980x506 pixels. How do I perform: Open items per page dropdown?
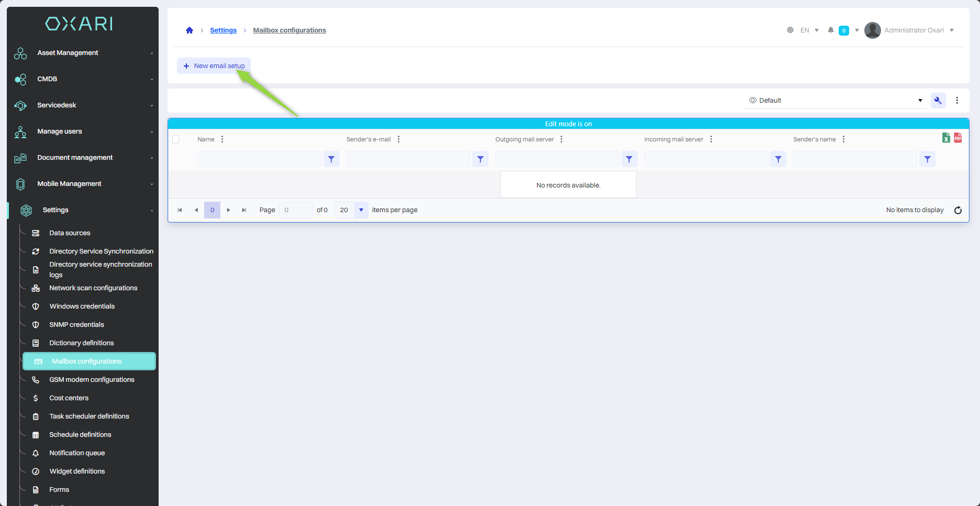point(361,210)
